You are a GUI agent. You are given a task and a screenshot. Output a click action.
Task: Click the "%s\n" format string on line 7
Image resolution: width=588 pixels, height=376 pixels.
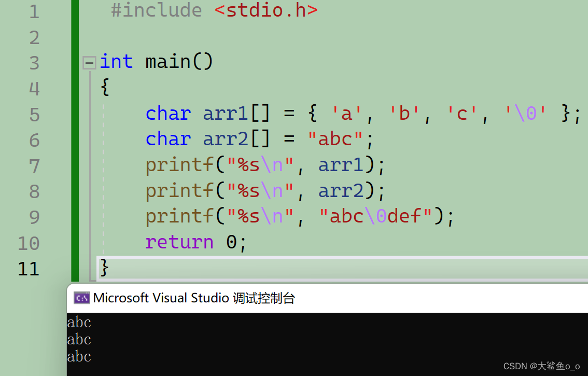tap(260, 164)
